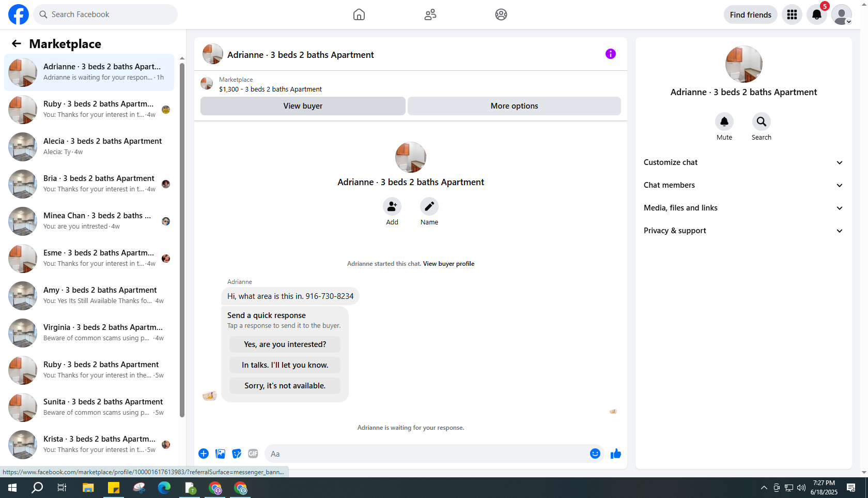The width and height of the screenshot is (868, 498).
Task: Open Sunita's conversation
Action: 89,407
